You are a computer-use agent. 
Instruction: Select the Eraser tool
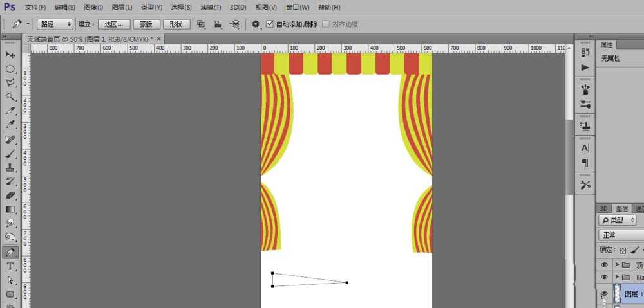[x=10, y=195]
